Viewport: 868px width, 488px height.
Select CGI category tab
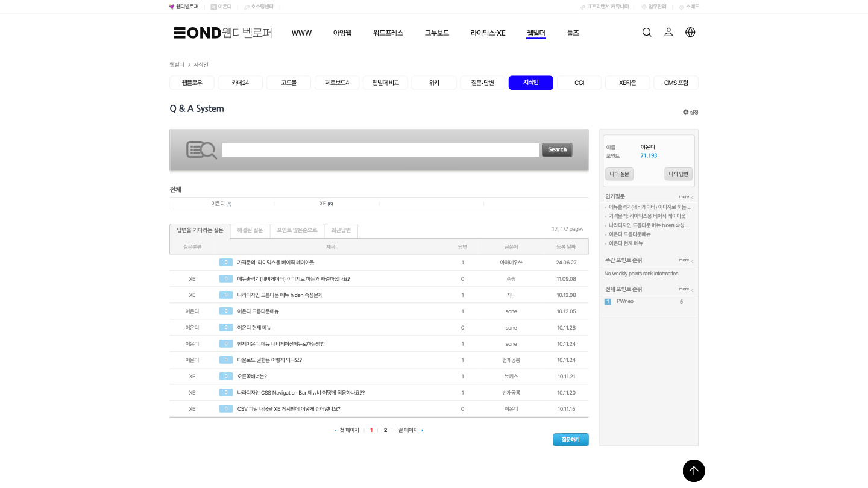coord(579,83)
